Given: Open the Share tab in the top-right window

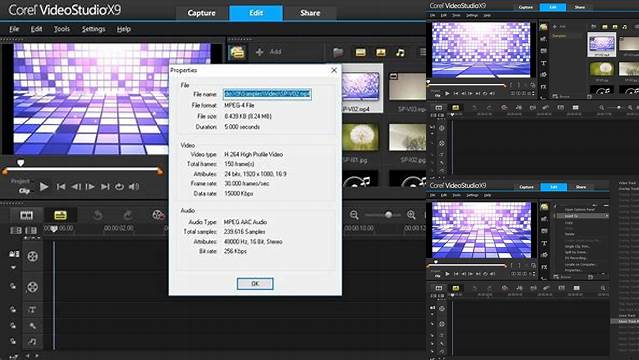Looking at the screenshot, I should (x=579, y=7).
